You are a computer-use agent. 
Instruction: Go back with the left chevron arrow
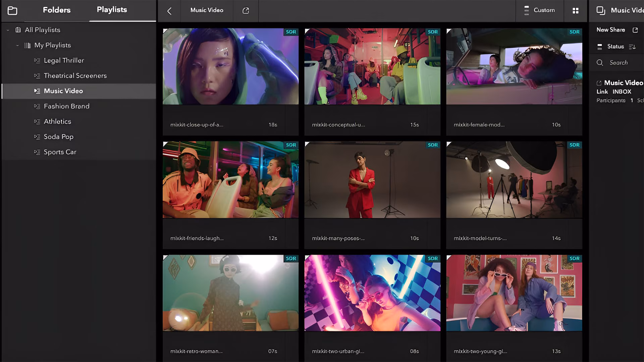click(169, 11)
